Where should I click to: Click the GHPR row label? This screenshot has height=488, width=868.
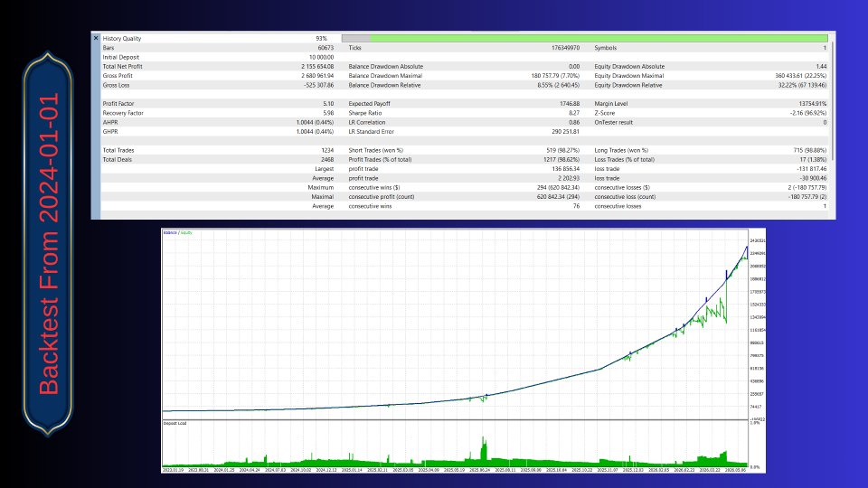(x=110, y=132)
